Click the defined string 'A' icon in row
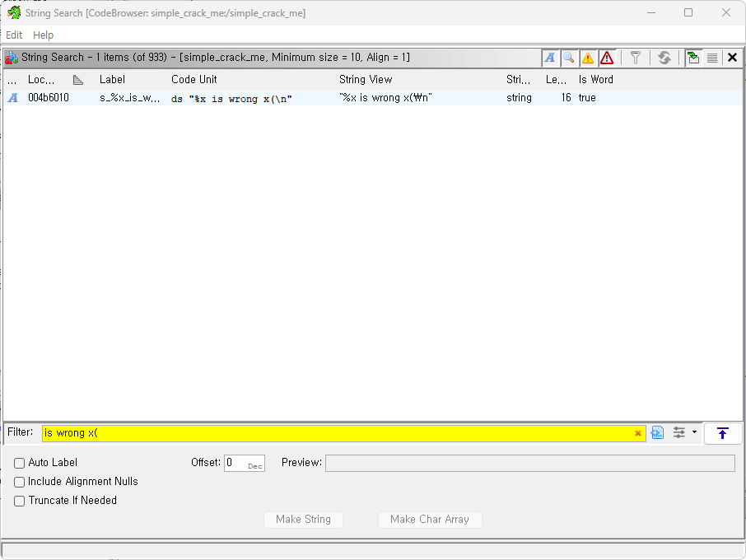Screen dimensions: 746x560 (13, 97)
